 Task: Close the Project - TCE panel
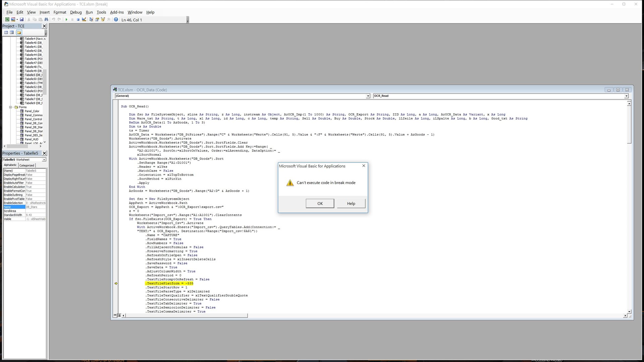44,26
